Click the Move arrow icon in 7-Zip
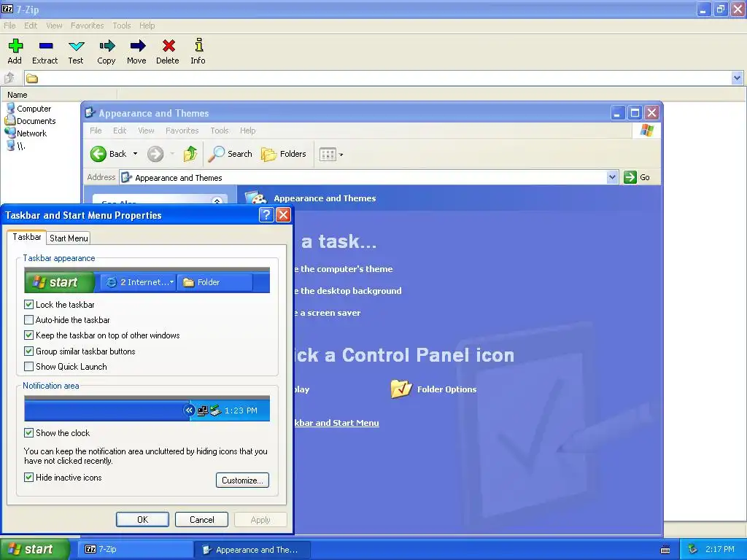Image resolution: width=747 pixels, height=560 pixels. tap(137, 46)
